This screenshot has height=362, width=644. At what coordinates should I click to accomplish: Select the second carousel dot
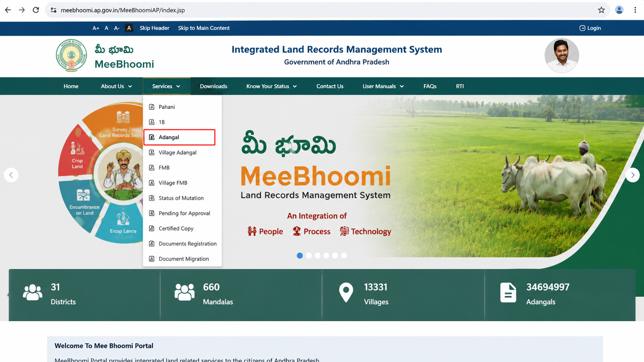point(309,255)
